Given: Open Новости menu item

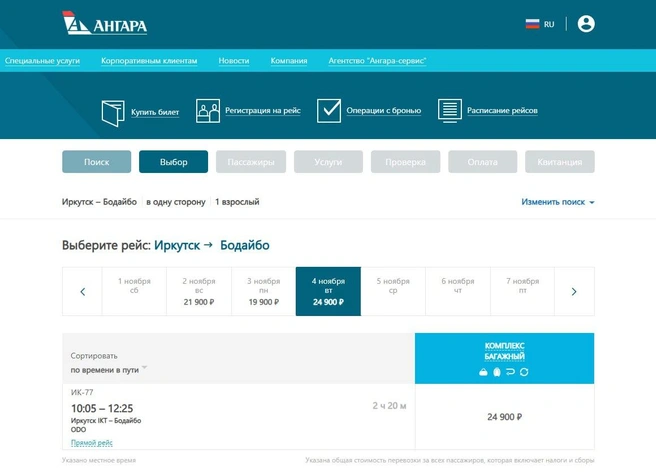Looking at the screenshot, I should 234,61.
